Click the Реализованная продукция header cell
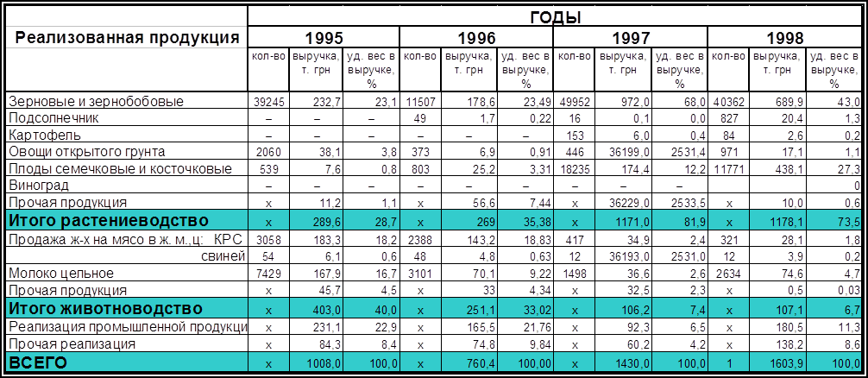 pyautogui.click(x=127, y=38)
